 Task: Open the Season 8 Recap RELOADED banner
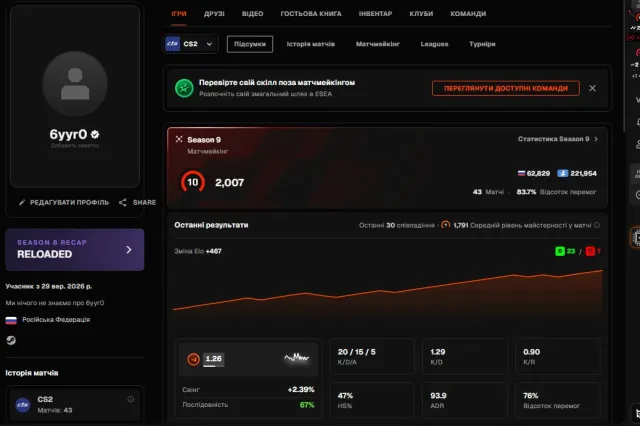75,249
